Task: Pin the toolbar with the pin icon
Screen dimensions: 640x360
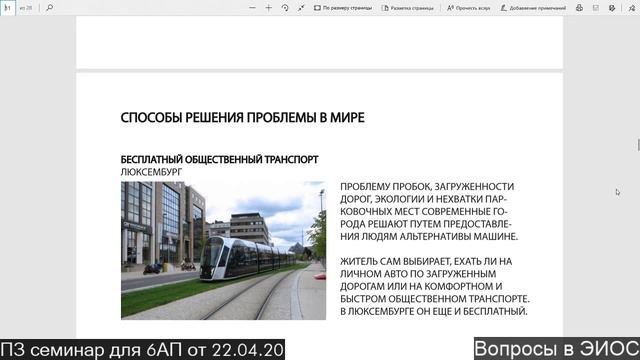Action: pyautogui.click(x=631, y=8)
